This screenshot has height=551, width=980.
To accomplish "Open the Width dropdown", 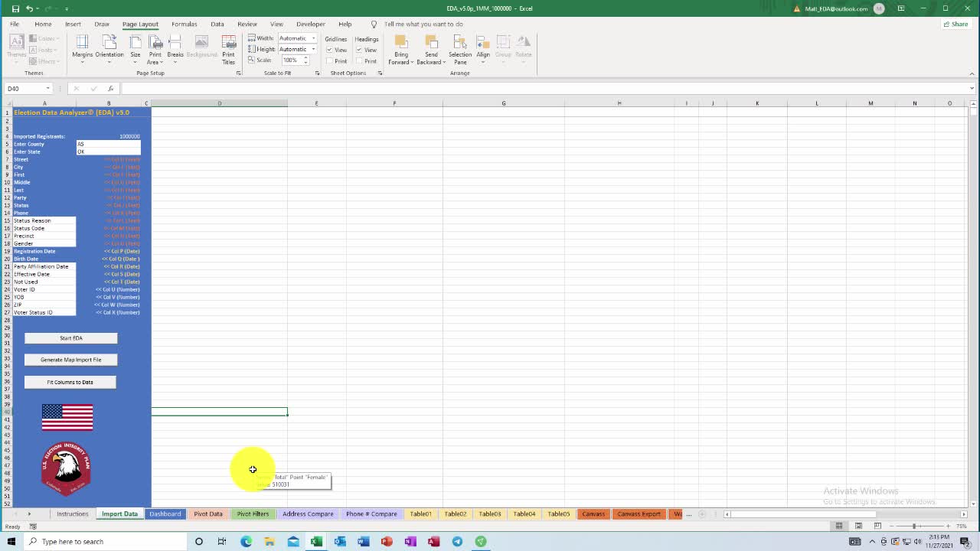I will point(313,38).
